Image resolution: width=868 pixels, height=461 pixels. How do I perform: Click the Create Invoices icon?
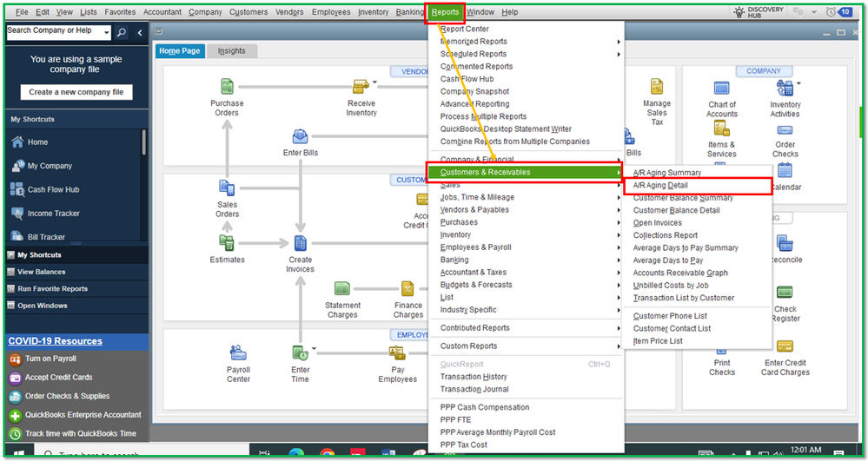point(300,243)
